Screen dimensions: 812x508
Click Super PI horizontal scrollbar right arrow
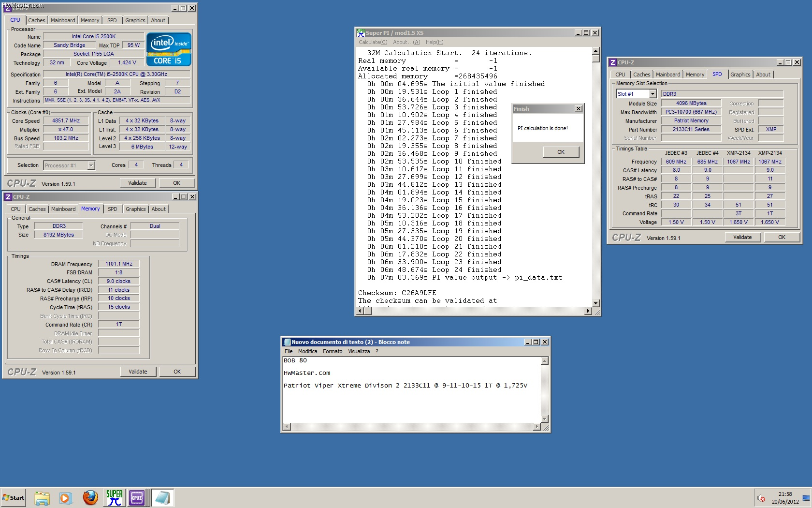coord(588,311)
